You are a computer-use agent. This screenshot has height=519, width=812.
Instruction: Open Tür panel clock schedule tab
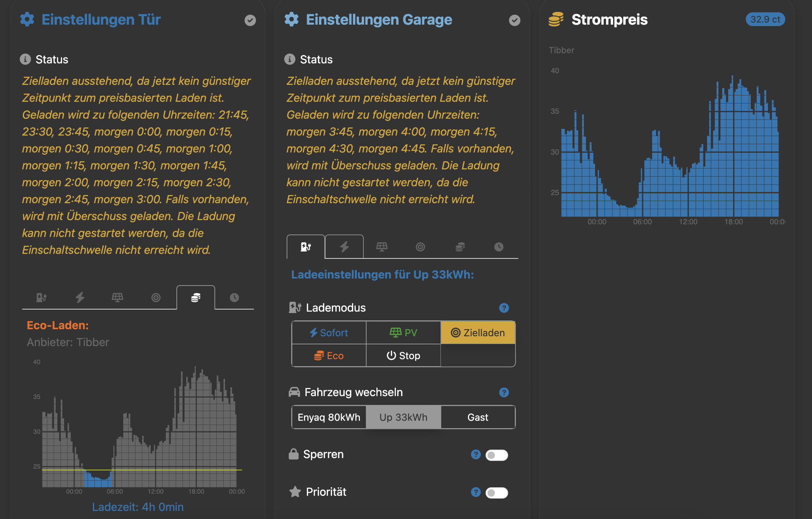234,298
